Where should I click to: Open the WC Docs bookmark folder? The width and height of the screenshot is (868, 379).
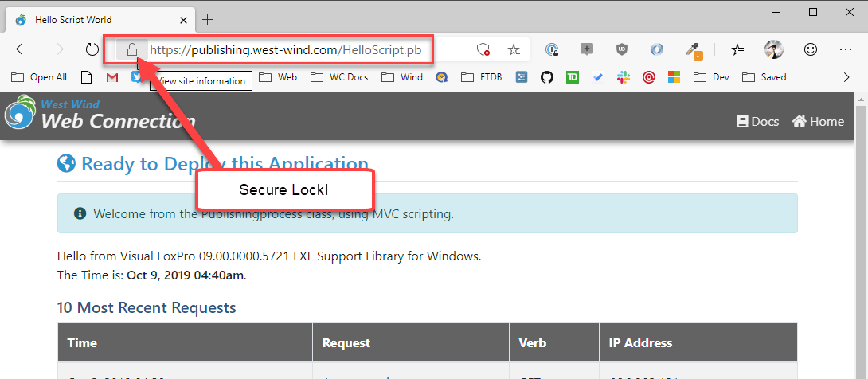point(339,77)
